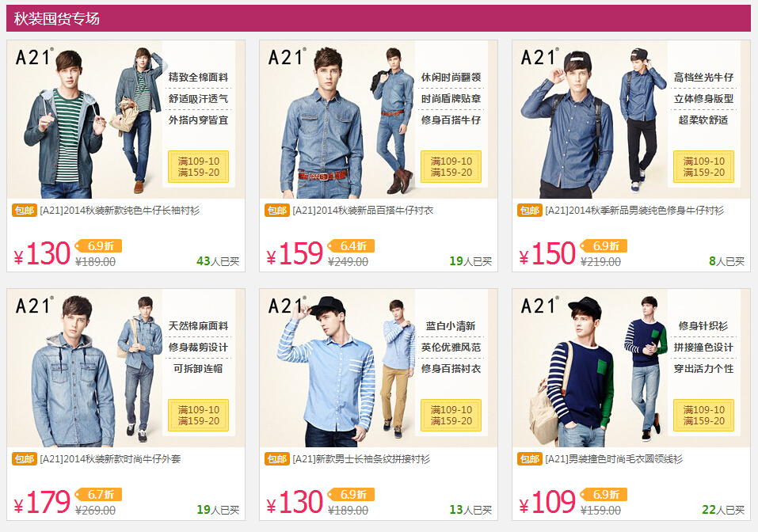This screenshot has width=758, height=532.
Task: Click 满109-10 coupon box on striped shirt image
Action: (x=451, y=415)
